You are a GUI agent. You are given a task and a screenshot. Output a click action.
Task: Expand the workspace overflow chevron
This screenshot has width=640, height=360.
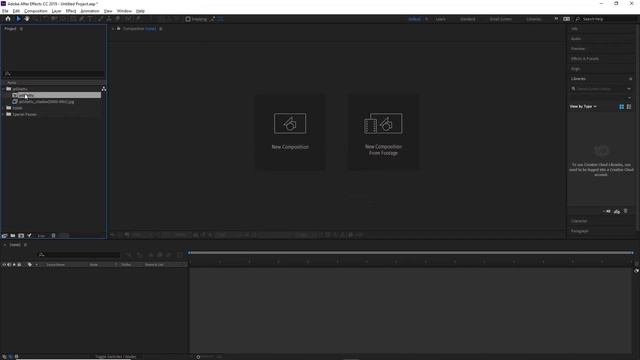(556, 19)
